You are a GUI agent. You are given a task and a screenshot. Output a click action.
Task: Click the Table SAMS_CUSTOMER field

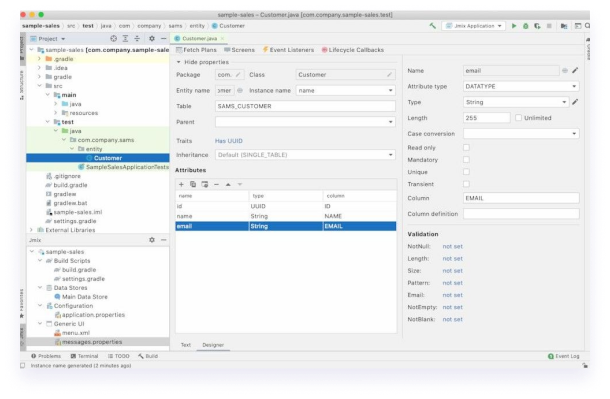[x=305, y=106]
